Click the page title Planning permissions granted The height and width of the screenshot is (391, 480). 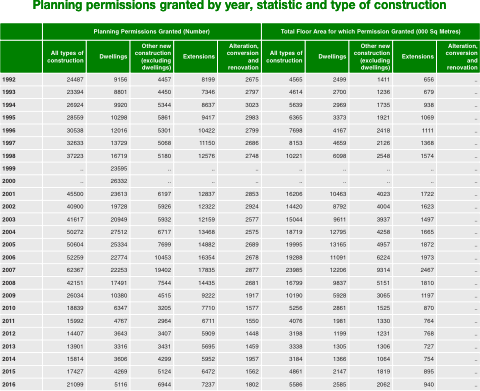pyautogui.click(x=239, y=5)
